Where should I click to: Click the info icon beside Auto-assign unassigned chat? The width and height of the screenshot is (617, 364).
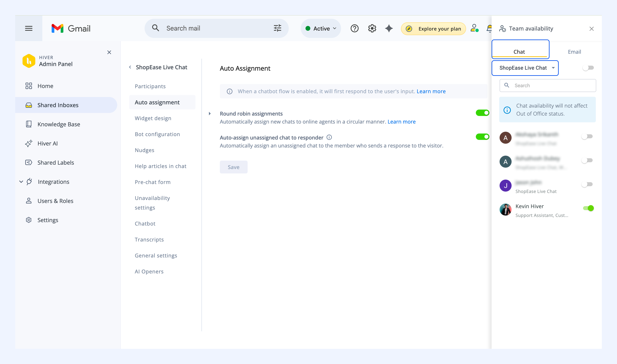[x=329, y=137]
